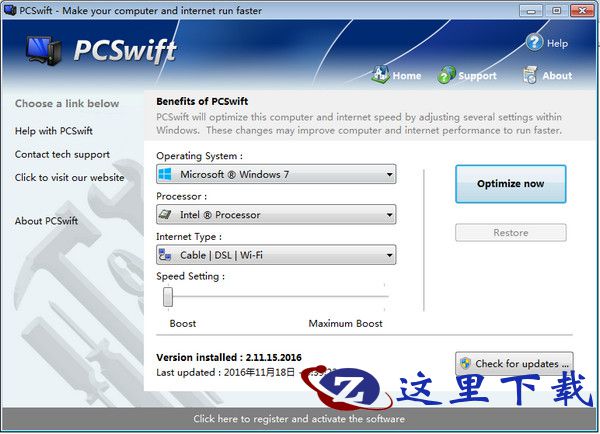Click the Maximum Boost label
The image size is (600, 434).
[345, 324]
